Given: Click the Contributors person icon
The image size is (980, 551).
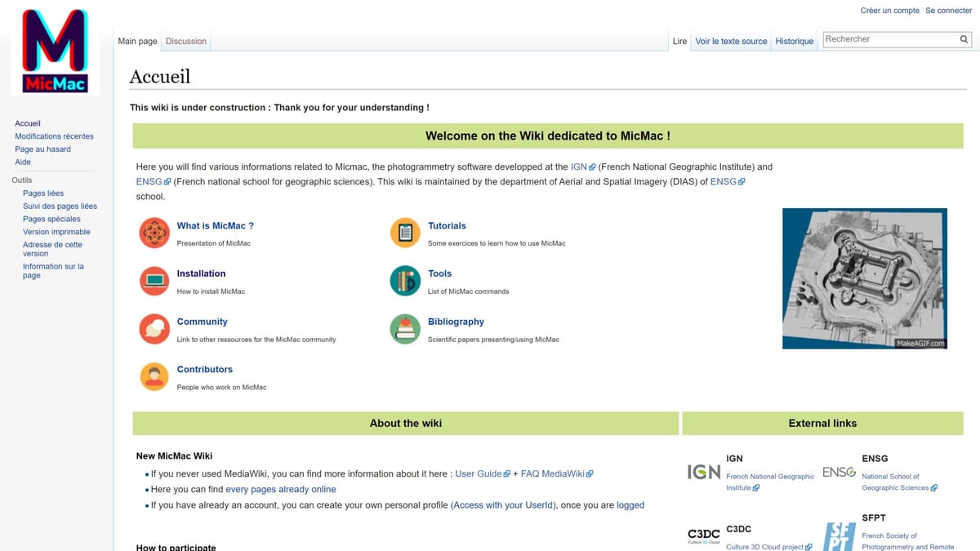Looking at the screenshot, I should pyautogui.click(x=154, y=377).
